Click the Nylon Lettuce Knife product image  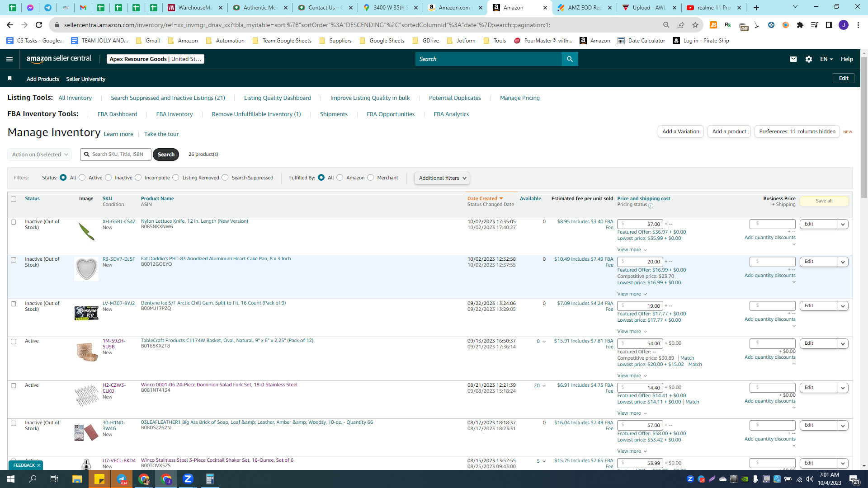[86, 231]
